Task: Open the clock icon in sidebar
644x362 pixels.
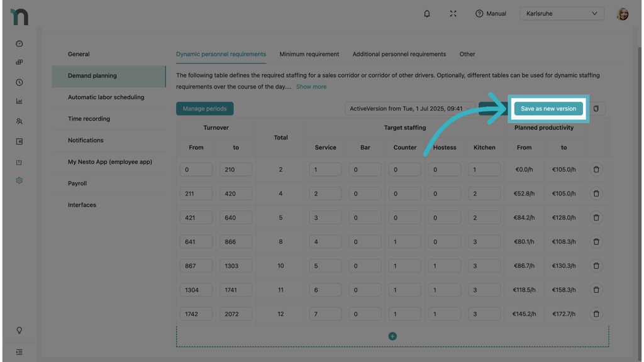Action: tap(19, 82)
